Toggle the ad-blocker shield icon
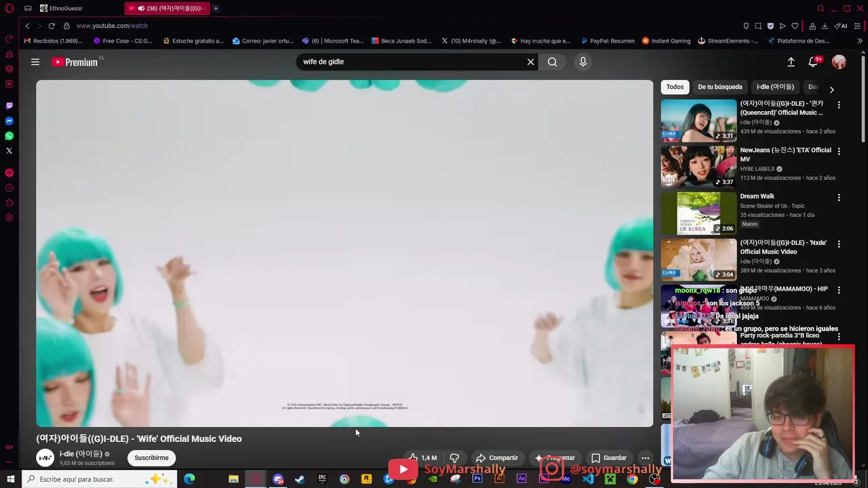Viewport: 868px width, 488px height. [x=770, y=26]
